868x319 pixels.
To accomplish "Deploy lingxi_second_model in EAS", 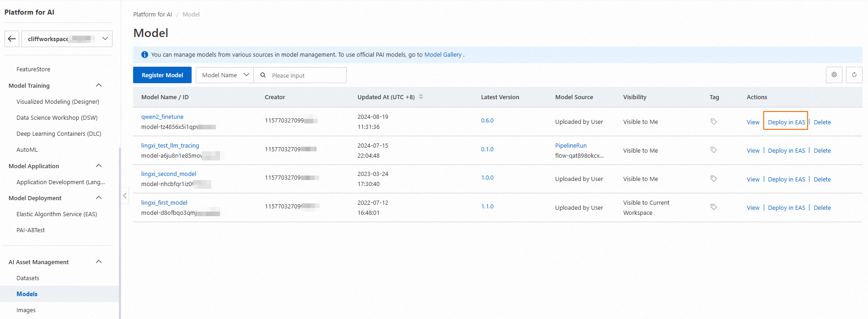I will 786,179.
